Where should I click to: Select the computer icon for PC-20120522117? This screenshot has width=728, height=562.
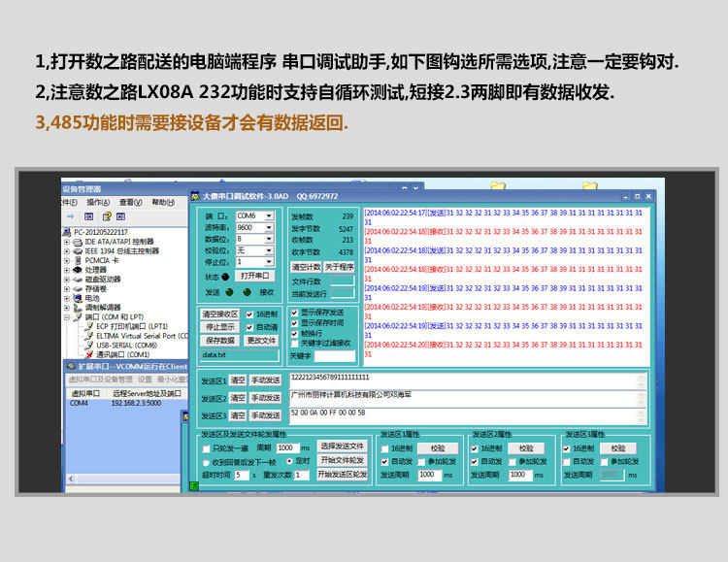click(67, 232)
